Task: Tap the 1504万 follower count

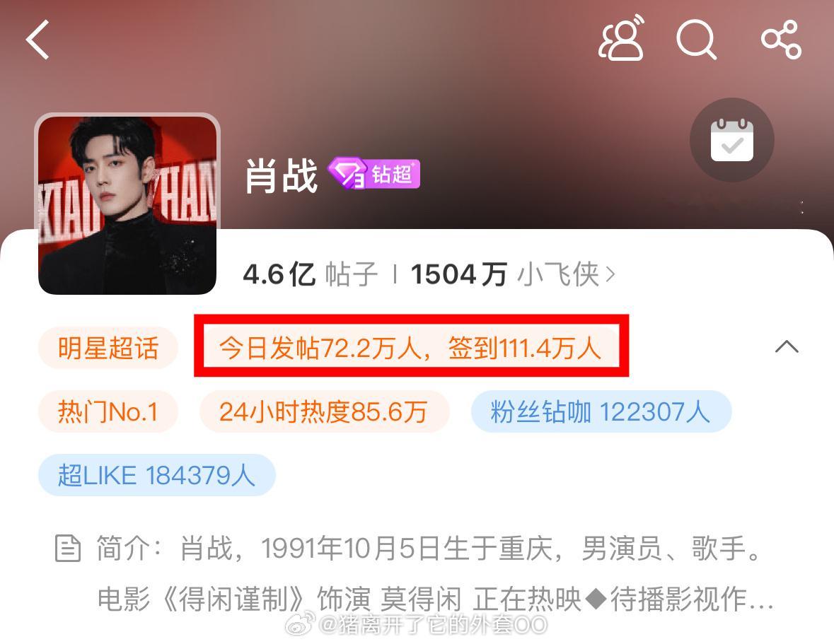Action: click(x=458, y=275)
